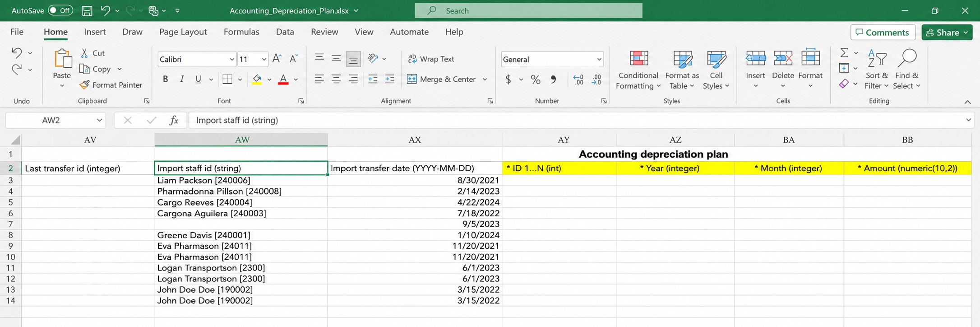Apply Percent Style format
The width and height of the screenshot is (980, 327).
[536, 79]
